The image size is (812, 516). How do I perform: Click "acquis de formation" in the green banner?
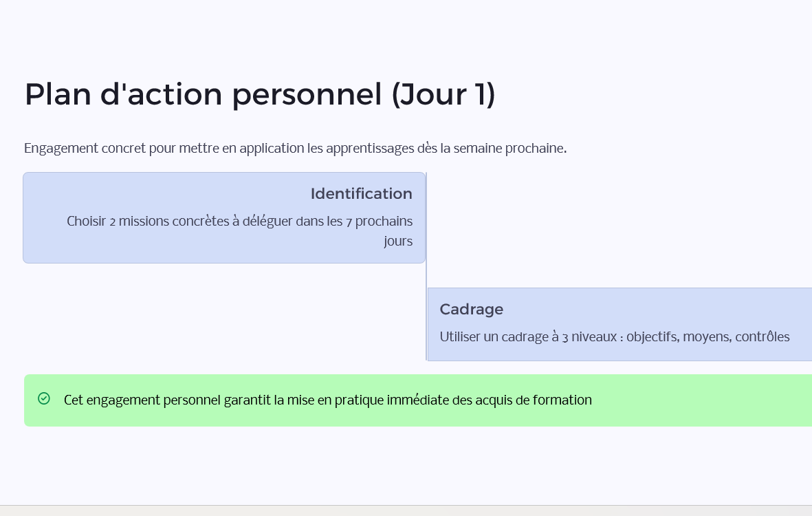(x=533, y=400)
